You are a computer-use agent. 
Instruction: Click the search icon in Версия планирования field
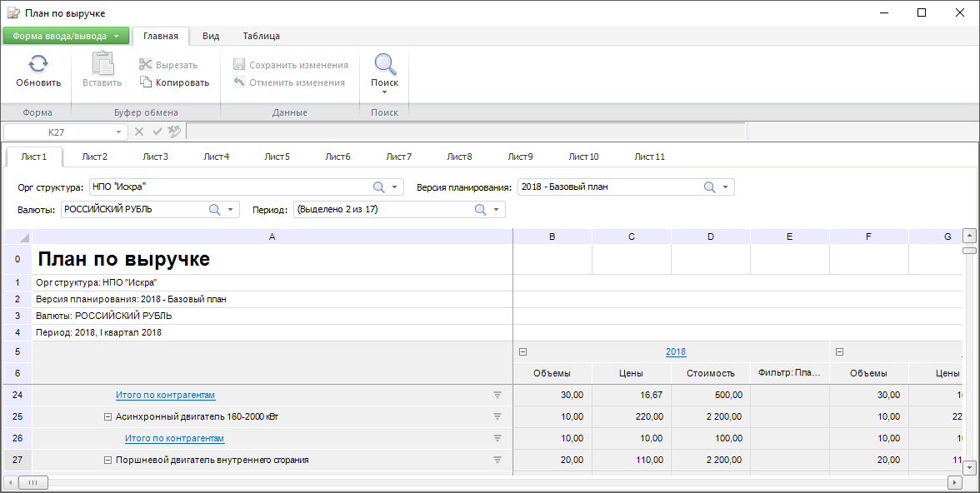[x=709, y=187]
